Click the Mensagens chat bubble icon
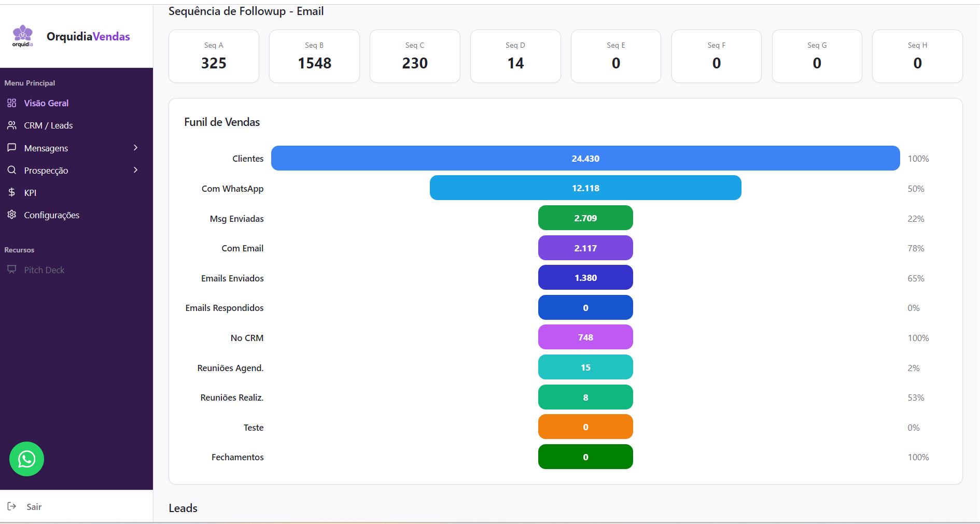Image resolution: width=980 pixels, height=524 pixels. (x=11, y=148)
